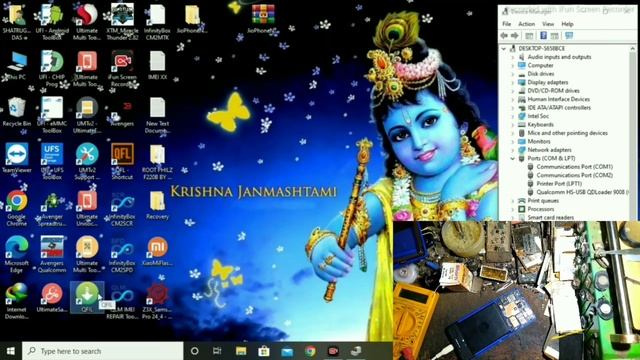
Task: Launch UFI eMMC ToolBox shortcut
Action: click(52, 115)
